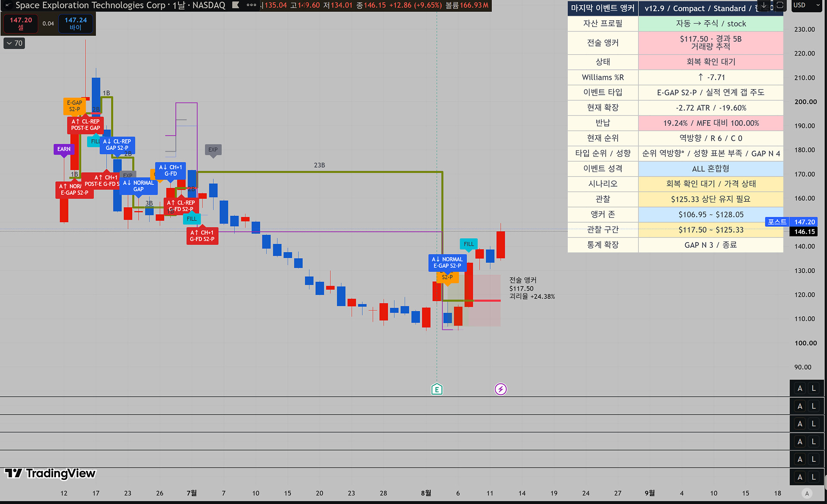Viewport: 827px width, 504px height.
Task: Click the 8월 label on the time axis
Action: [426, 493]
